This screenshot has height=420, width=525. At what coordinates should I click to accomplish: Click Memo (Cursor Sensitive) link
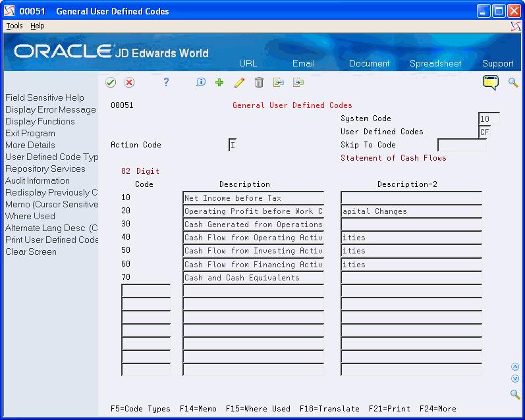click(51, 204)
